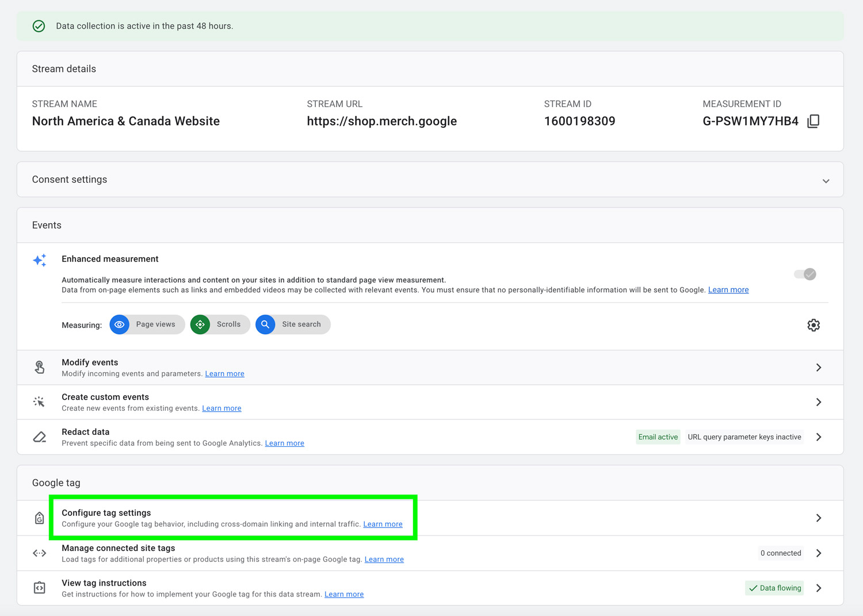This screenshot has height=616, width=863.
Task: Open Redact data via chevron arrow
Action: [818, 437]
